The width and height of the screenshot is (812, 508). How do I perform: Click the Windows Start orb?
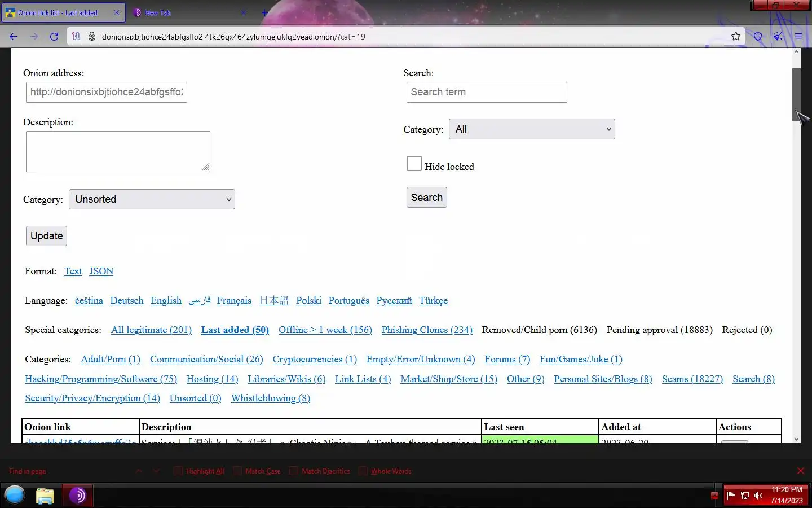click(x=15, y=496)
